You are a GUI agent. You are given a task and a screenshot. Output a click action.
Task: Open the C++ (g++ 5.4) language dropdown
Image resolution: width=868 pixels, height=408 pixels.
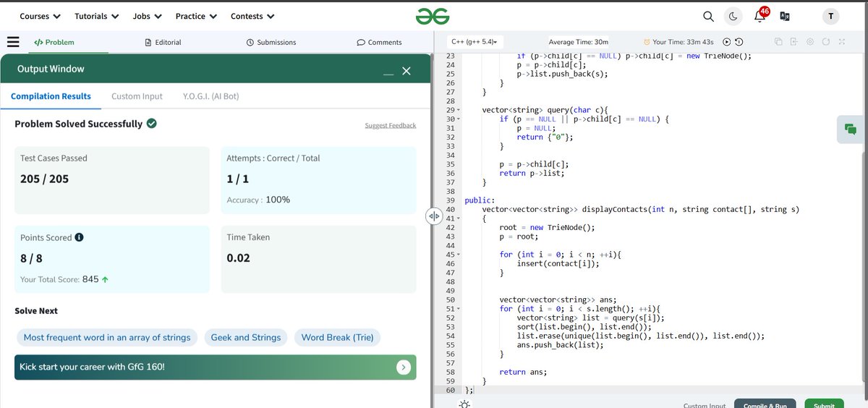(x=475, y=42)
